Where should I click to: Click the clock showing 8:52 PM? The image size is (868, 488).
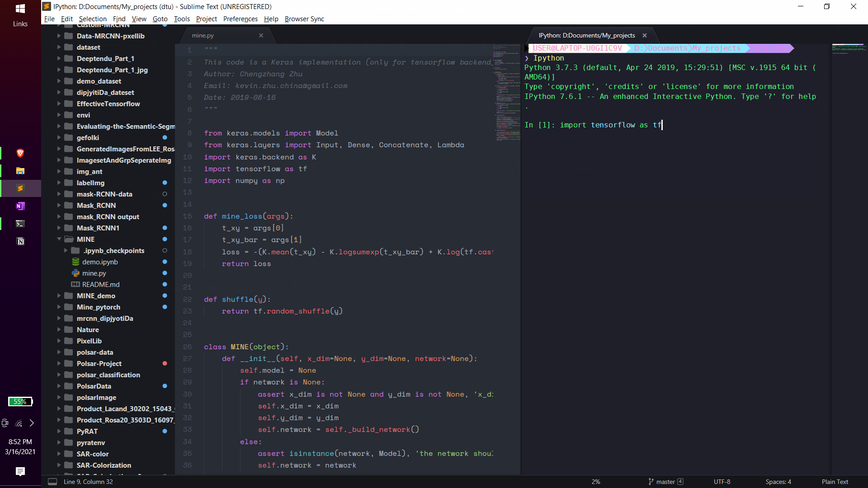[20, 442]
